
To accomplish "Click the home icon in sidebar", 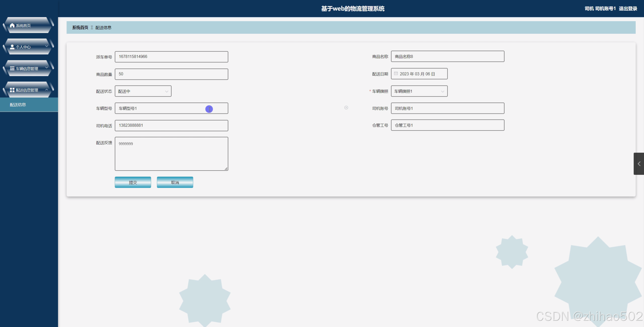I will pyautogui.click(x=12, y=25).
